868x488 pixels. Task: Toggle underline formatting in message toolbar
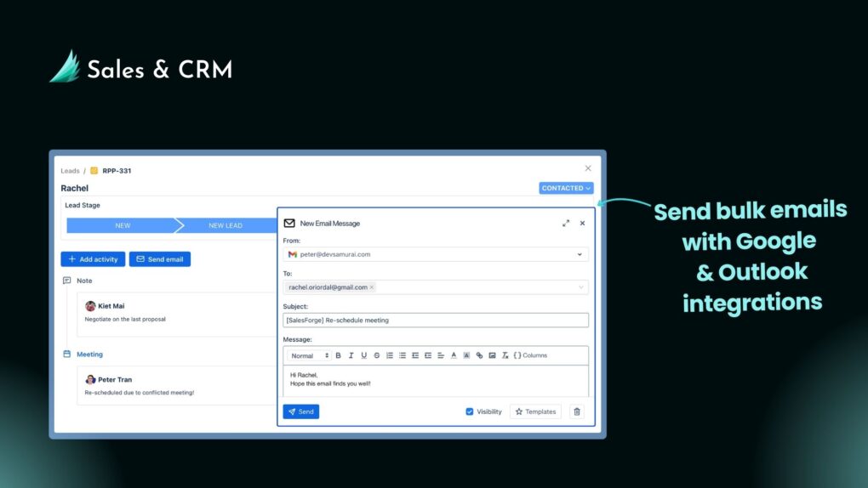pos(363,355)
